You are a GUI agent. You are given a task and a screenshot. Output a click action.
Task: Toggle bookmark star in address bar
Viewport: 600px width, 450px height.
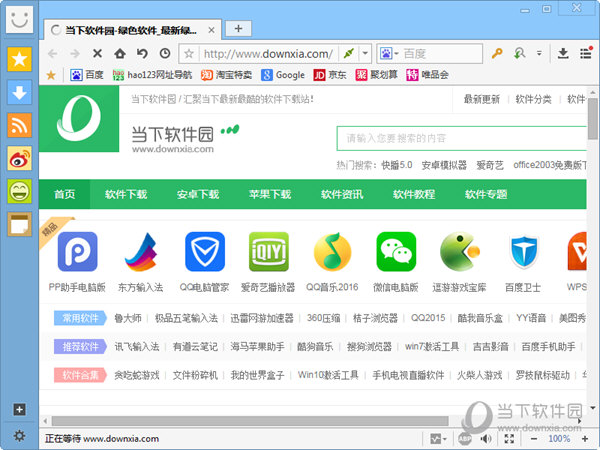pos(189,53)
